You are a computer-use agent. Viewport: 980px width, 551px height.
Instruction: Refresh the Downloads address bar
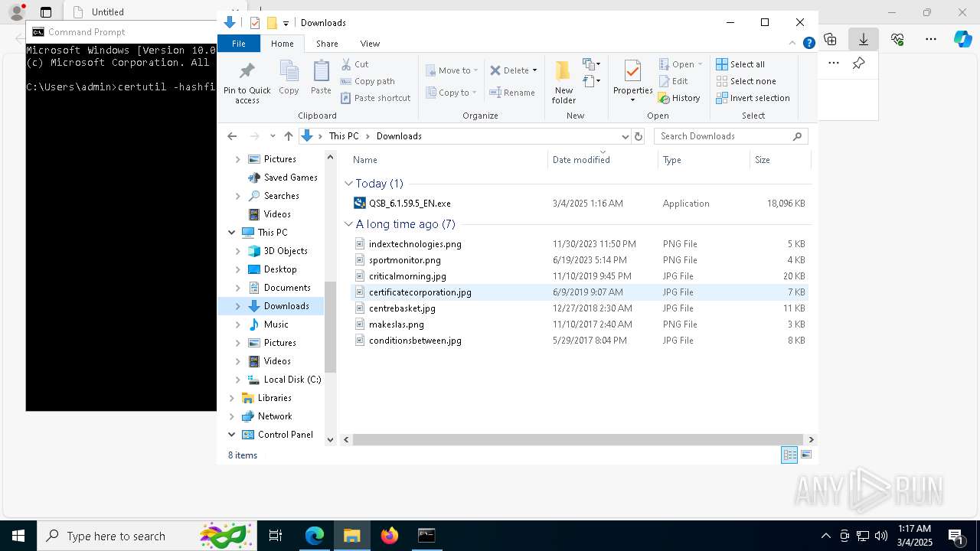point(639,136)
